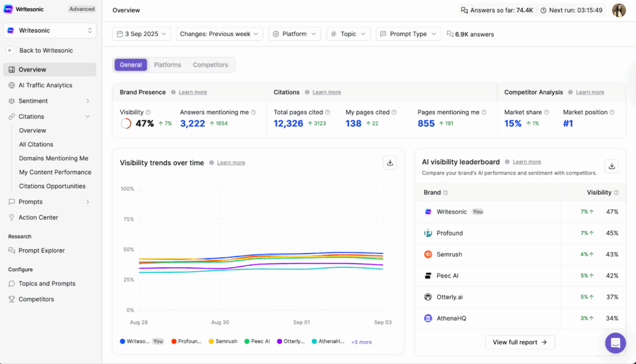This screenshot has width=636, height=364.
Task: Launch Prompt Explorer under Research
Action: 42,250
